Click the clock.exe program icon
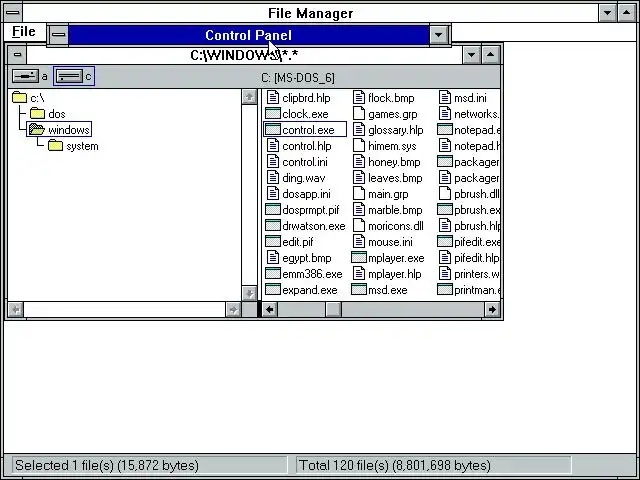This screenshot has width=640, height=480. coord(273,114)
